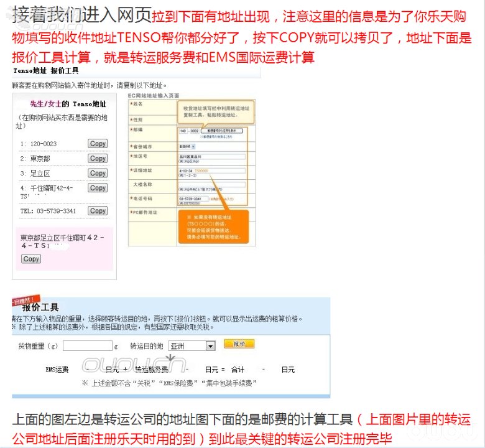485x448 pixels.
Task: Copy the full address in pink box
Action: [x=31, y=259]
